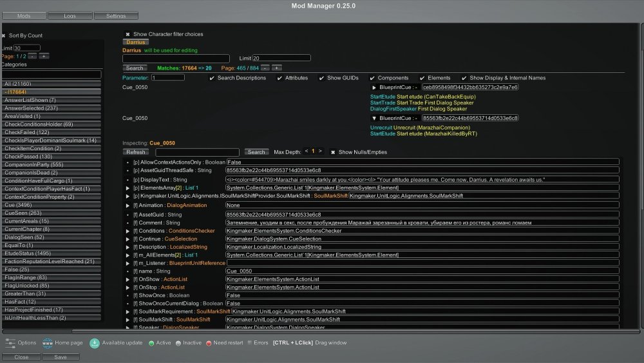Click the Save button
The height and width of the screenshot is (363, 644).
pos(60,357)
